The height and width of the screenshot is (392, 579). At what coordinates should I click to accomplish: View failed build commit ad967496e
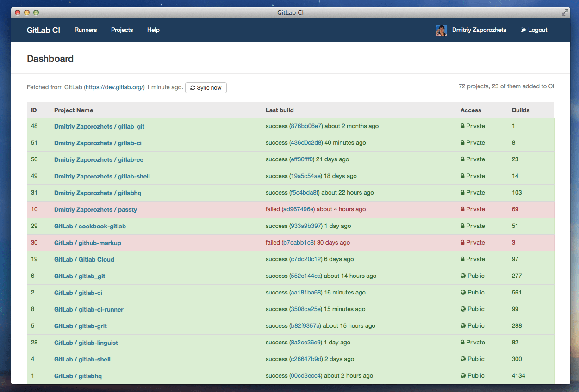pos(298,209)
